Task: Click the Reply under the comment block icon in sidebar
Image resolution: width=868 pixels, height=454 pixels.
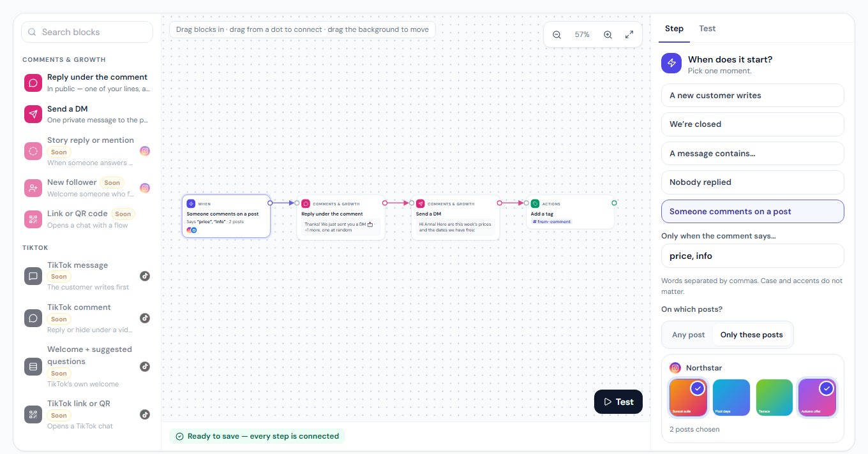Action: point(33,83)
